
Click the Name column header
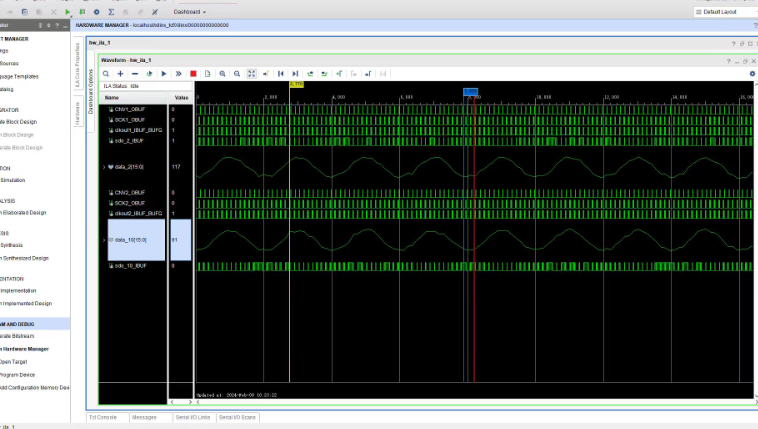pyautogui.click(x=133, y=98)
